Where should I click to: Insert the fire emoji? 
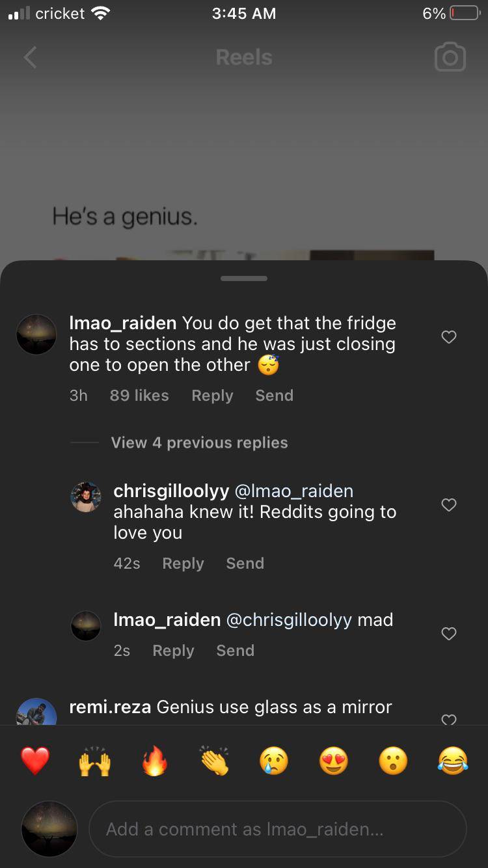(x=155, y=761)
